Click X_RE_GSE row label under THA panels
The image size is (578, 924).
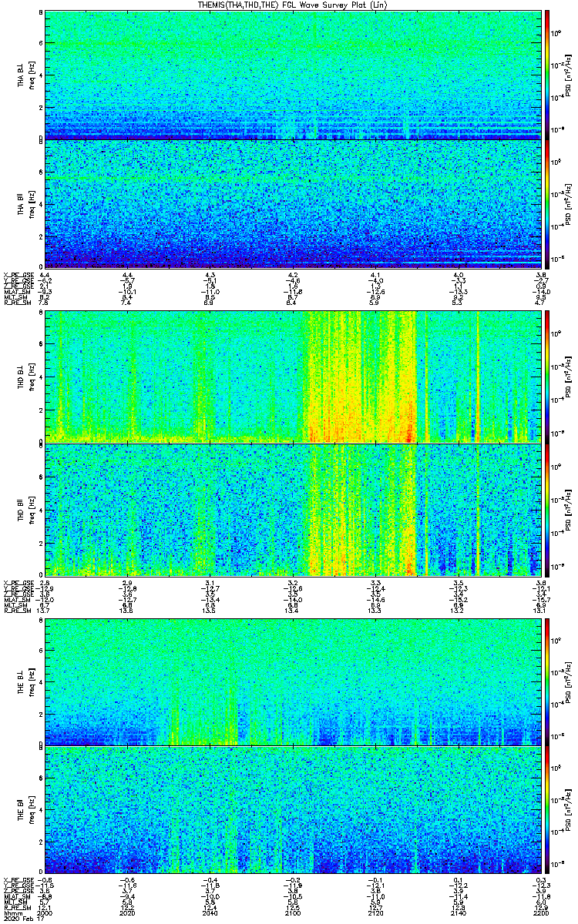coord(17,275)
